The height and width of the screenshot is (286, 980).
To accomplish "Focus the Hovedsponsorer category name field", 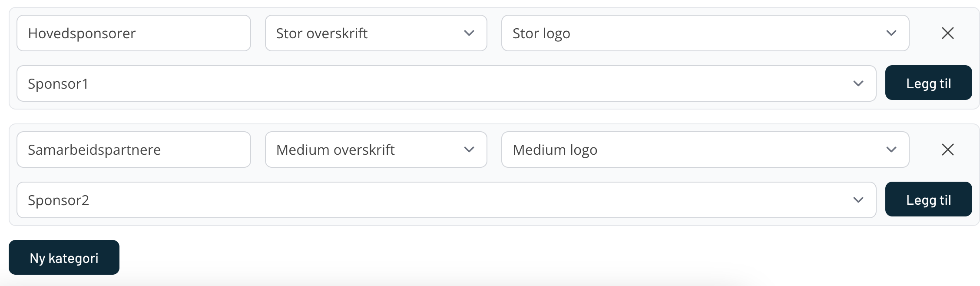I will [133, 33].
